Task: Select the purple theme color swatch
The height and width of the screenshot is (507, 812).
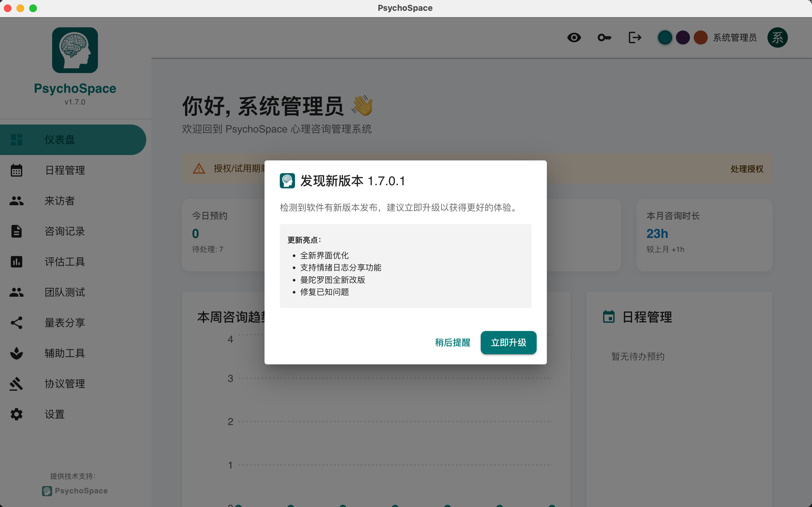Action: (x=683, y=37)
